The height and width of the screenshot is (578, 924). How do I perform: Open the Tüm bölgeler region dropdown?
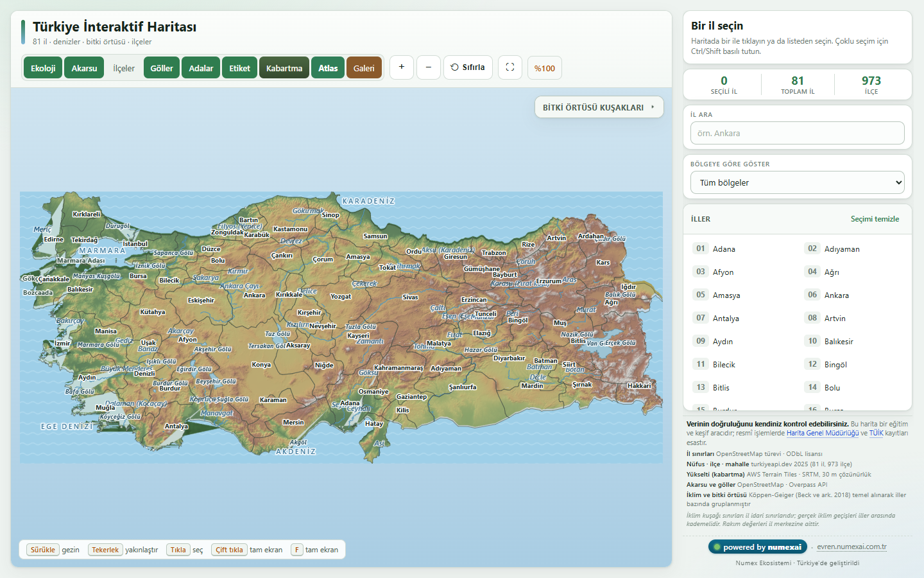(x=798, y=182)
